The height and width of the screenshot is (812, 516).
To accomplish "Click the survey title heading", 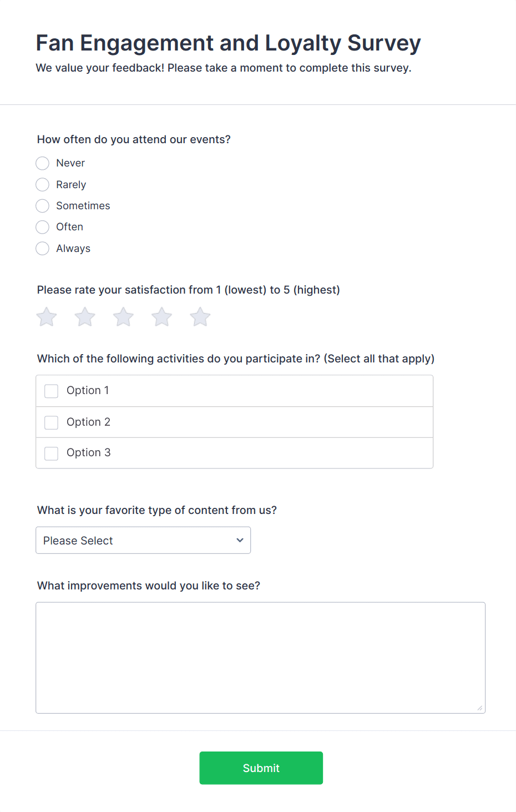I will tap(228, 42).
